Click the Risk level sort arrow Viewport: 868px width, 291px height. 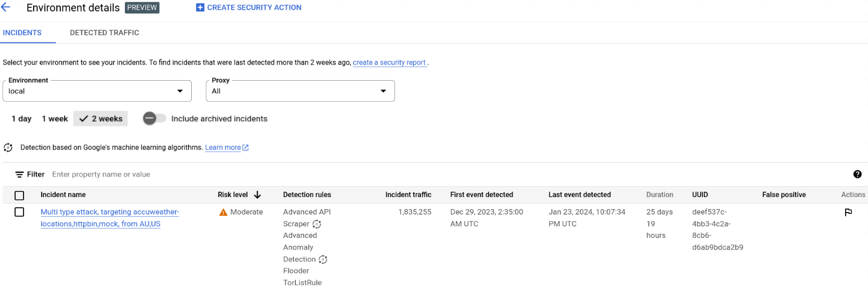pyautogui.click(x=258, y=195)
